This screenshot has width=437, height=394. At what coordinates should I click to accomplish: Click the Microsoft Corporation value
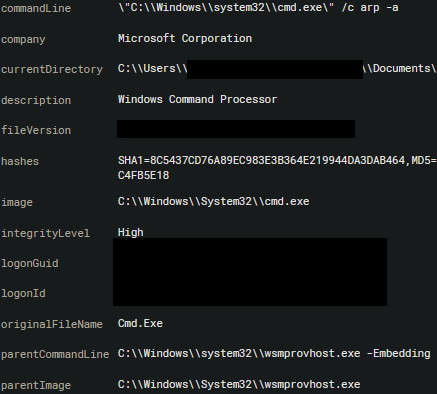[185, 38]
